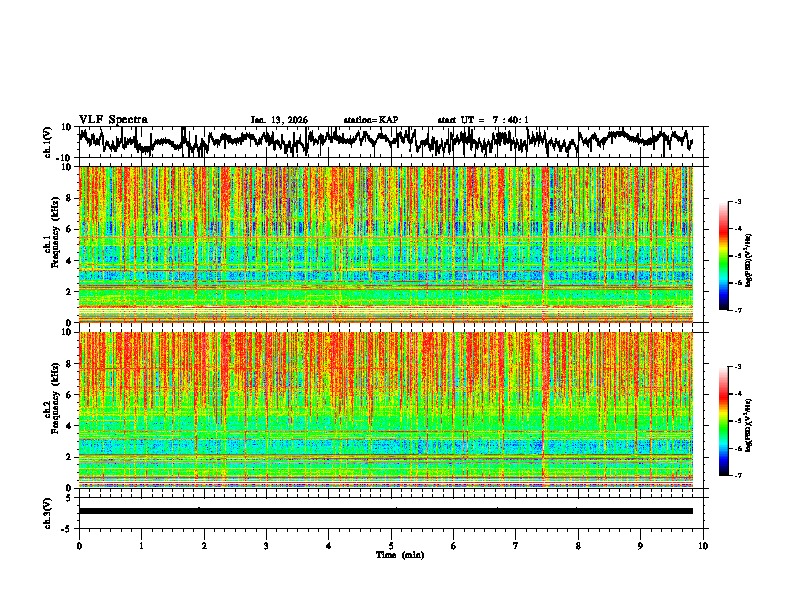Click the "4" kHz tick of ch.2 spectrogram
792x612 pixels.
(70, 426)
